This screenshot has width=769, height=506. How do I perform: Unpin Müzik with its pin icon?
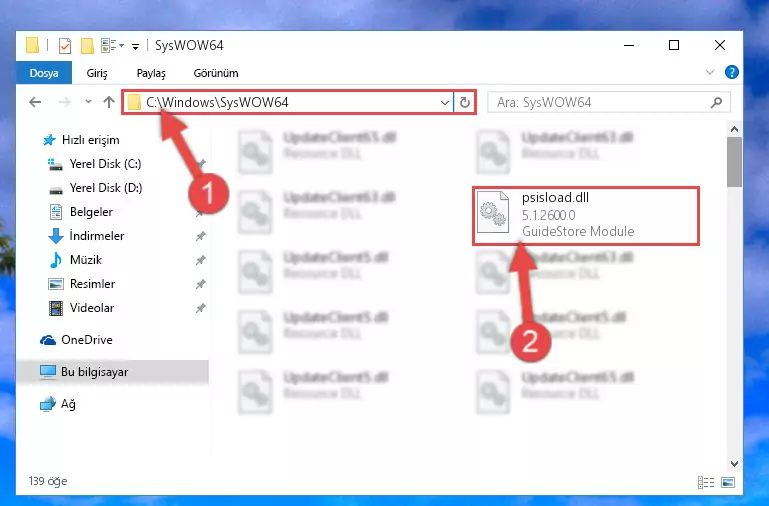[x=200, y=260]
